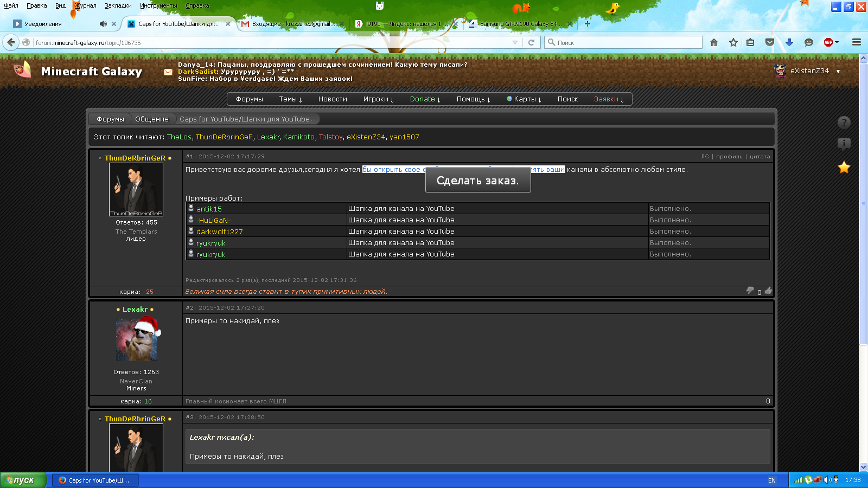Open the question mark help side icon
The width and height of the screenshot is (868, 488).
tap(844, 123)
